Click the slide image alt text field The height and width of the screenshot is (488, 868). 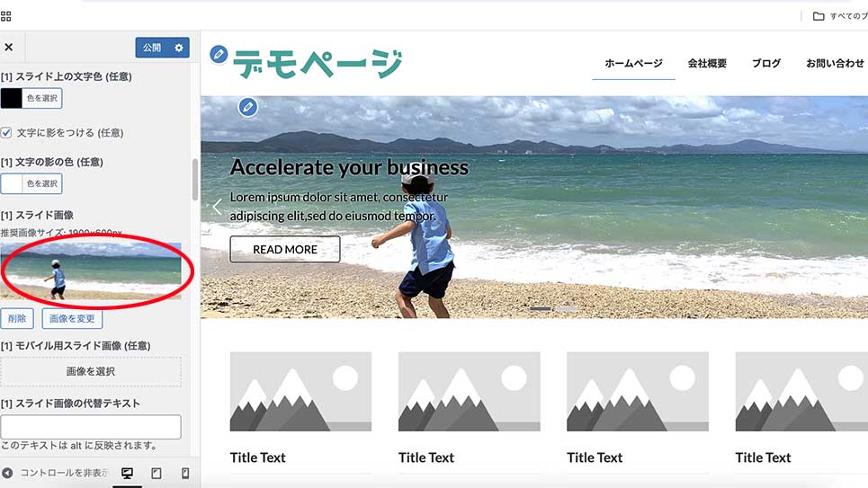tap(91, 427)
